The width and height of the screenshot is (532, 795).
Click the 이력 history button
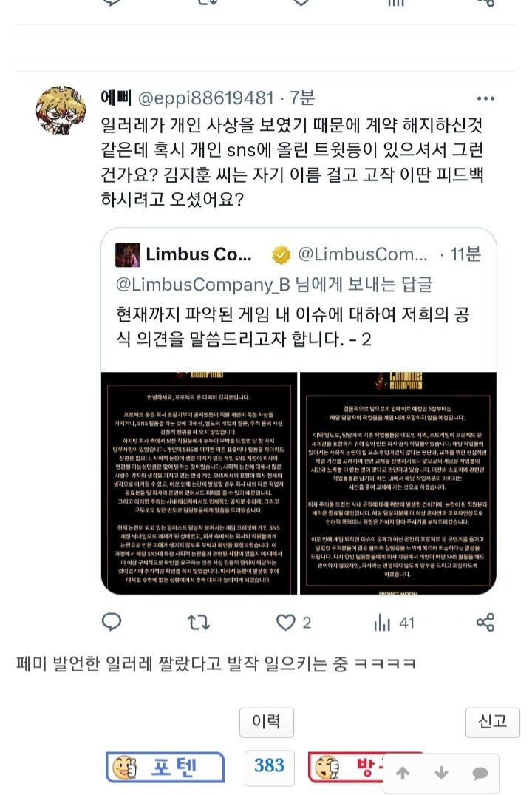click(x=267, y=722)
